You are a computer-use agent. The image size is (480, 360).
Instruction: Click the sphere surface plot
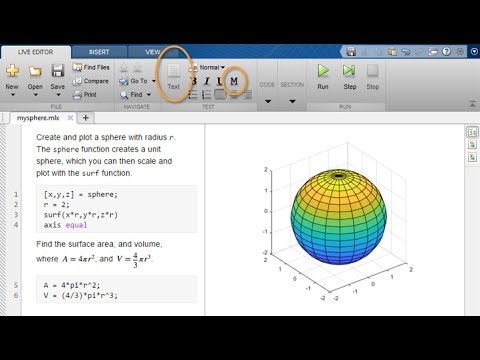[x=338, y=217]
